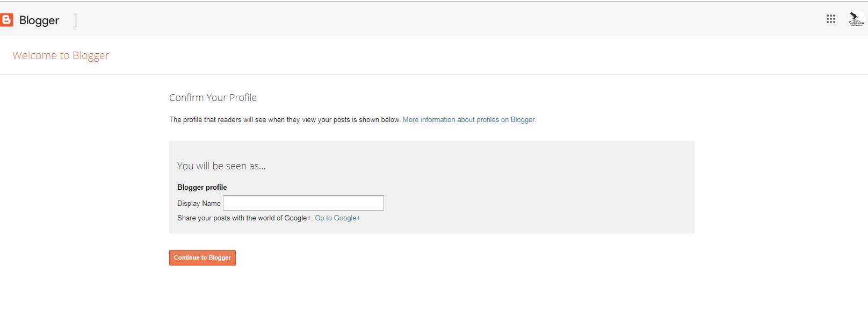Screen dimensions: 868x315
Task: Click the Confirm Your Profile heading
Action: [x=213, y=97]
